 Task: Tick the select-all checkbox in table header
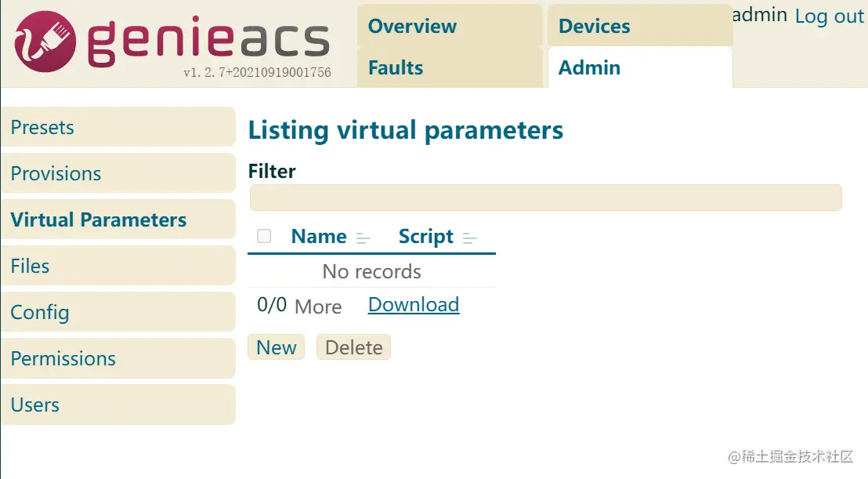coord(264,236)
